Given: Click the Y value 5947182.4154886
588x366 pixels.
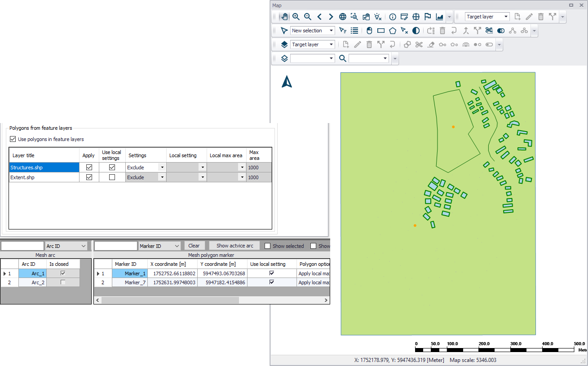Looking at the screenshot, I should pos(222,282).
